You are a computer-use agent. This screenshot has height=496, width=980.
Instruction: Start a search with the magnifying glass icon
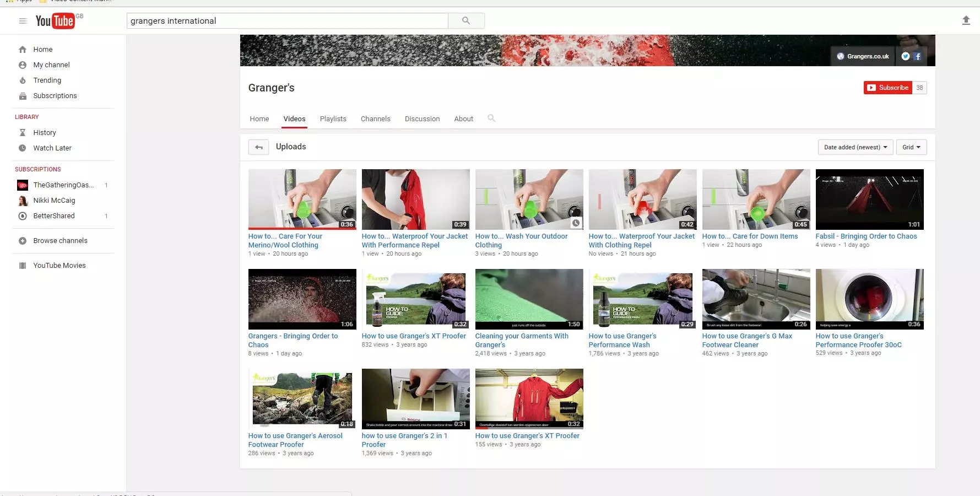465,20
